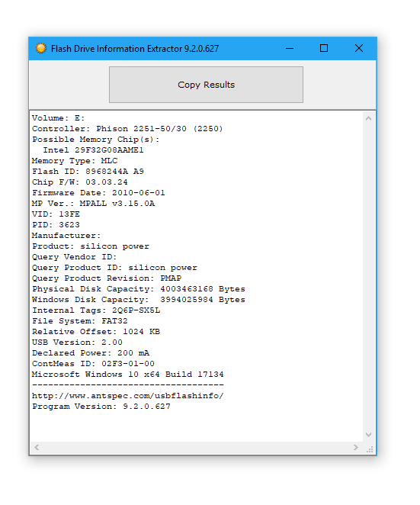
Task: Click the 'Declared Power: 200 mA' line
Action: (91, 353)
